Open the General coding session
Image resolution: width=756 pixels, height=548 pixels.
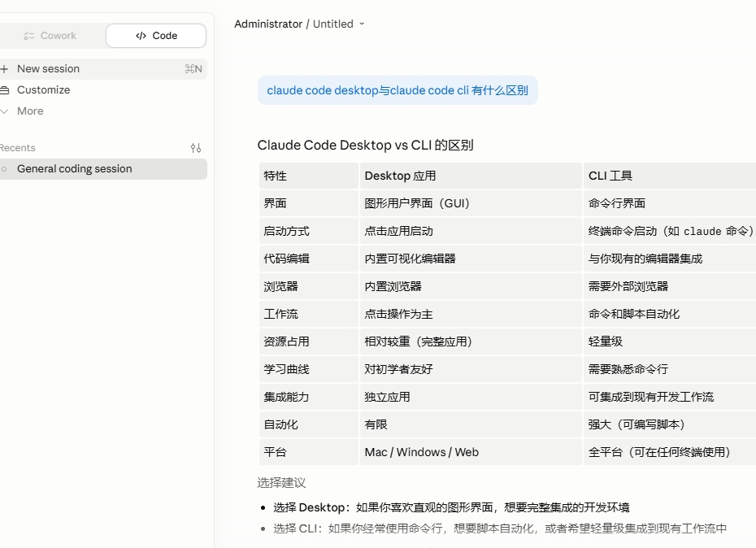pos(102,169)
